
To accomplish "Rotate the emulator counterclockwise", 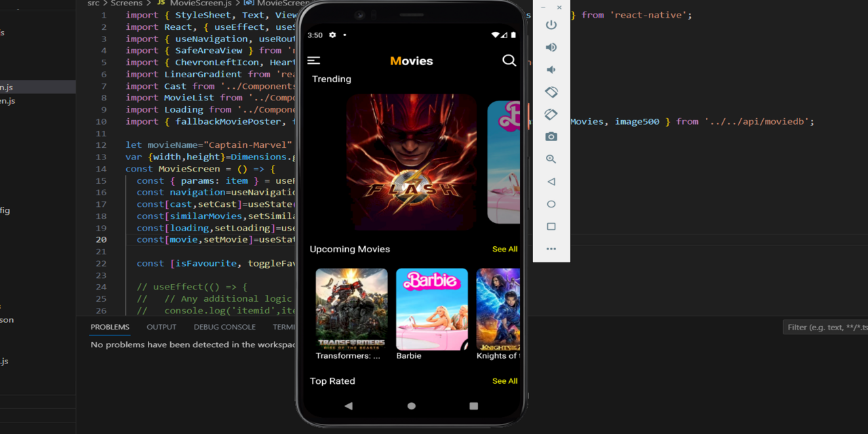I will [x=551, y=92].
